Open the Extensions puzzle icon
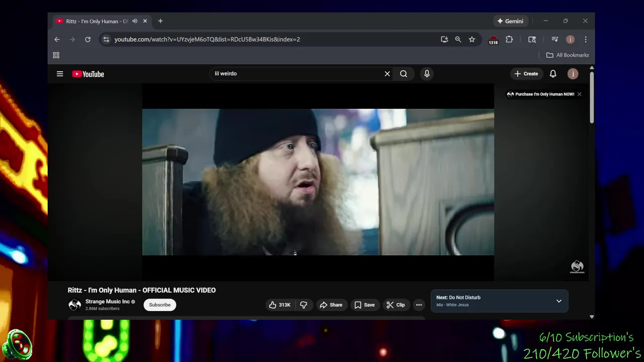The image size is (644, 362). click(509, 39)
